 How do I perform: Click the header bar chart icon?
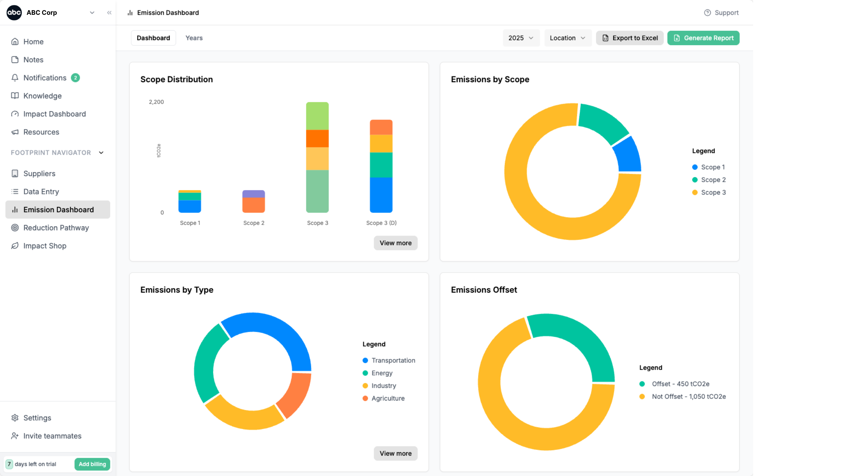(130, 13)
